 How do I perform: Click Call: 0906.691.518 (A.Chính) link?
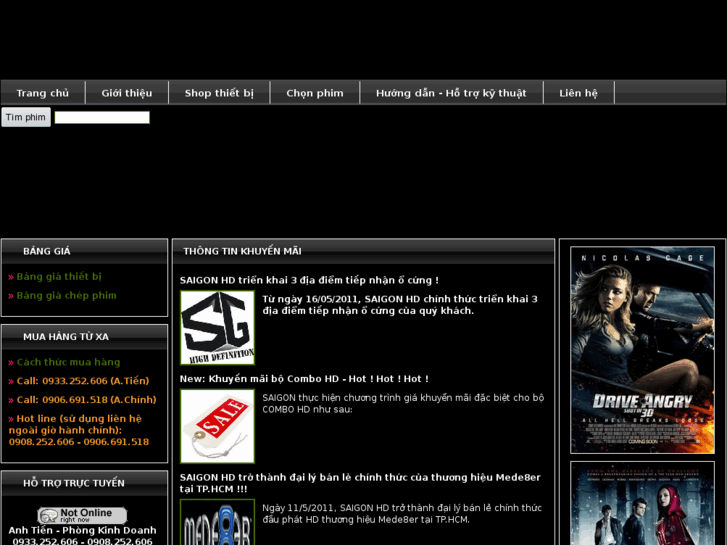tap(87, 400)
